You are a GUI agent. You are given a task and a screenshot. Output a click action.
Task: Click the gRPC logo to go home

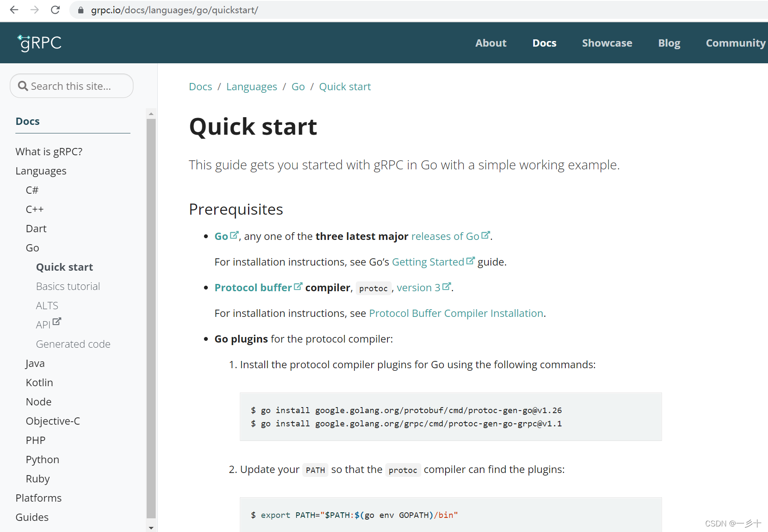(39, 42)
